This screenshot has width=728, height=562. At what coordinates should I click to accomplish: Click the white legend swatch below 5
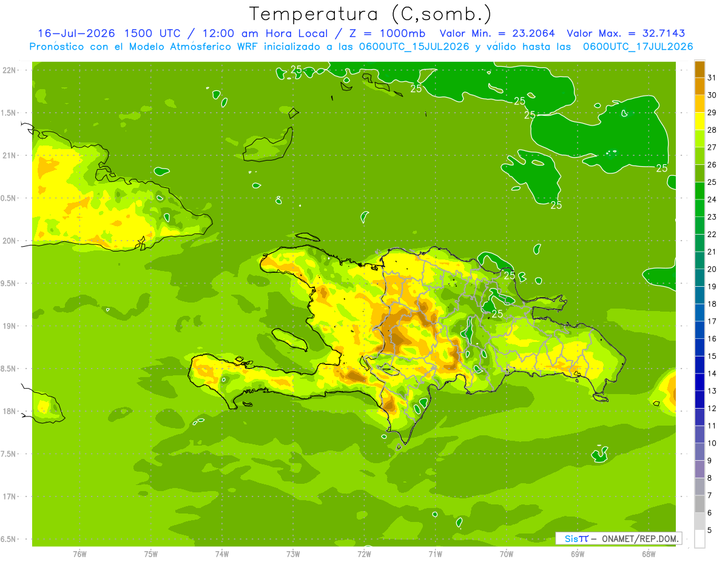tap(699, 539)
